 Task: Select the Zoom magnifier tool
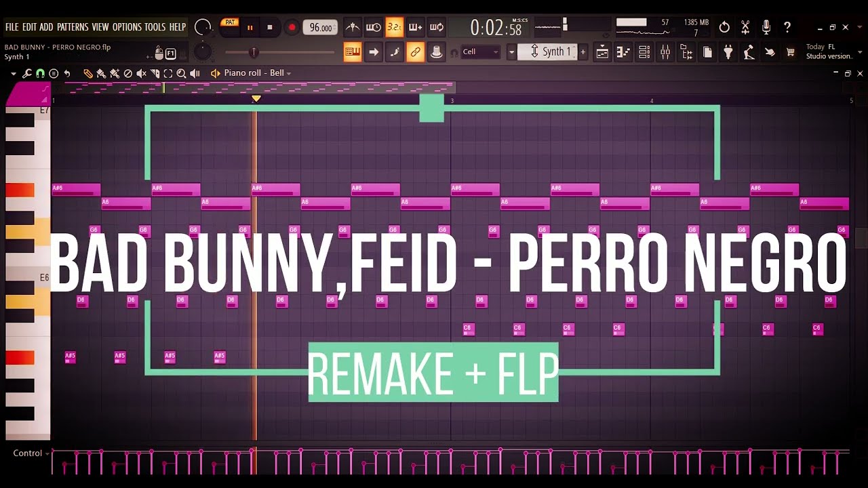coord(182,73)
